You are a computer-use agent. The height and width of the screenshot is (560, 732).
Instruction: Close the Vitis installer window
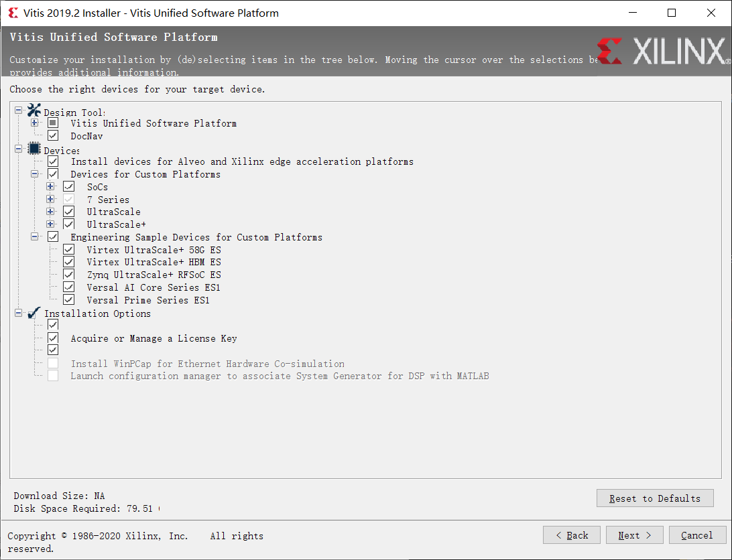click(711, 13)
